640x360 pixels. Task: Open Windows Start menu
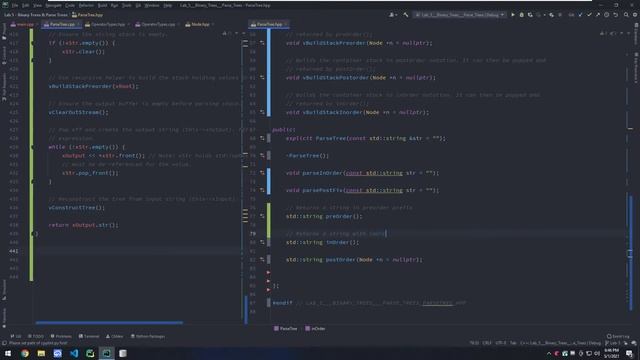pos(8,353)
